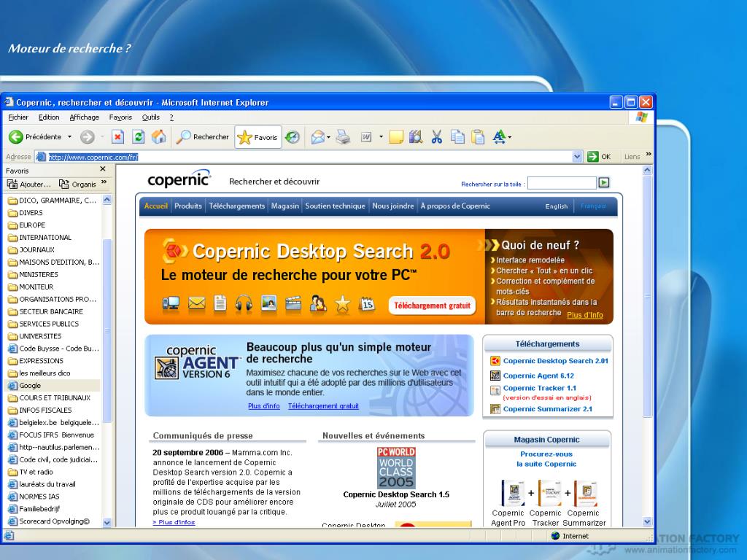Expand Liens toolbar chevron
This screenshot has width=747, height=560.
(649, 155)
